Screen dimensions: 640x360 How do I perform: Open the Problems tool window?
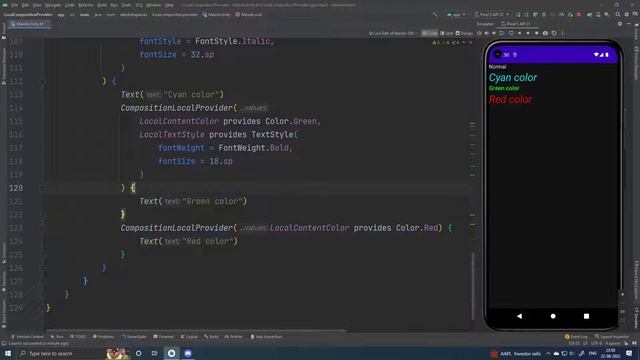(x=103, y=337)
